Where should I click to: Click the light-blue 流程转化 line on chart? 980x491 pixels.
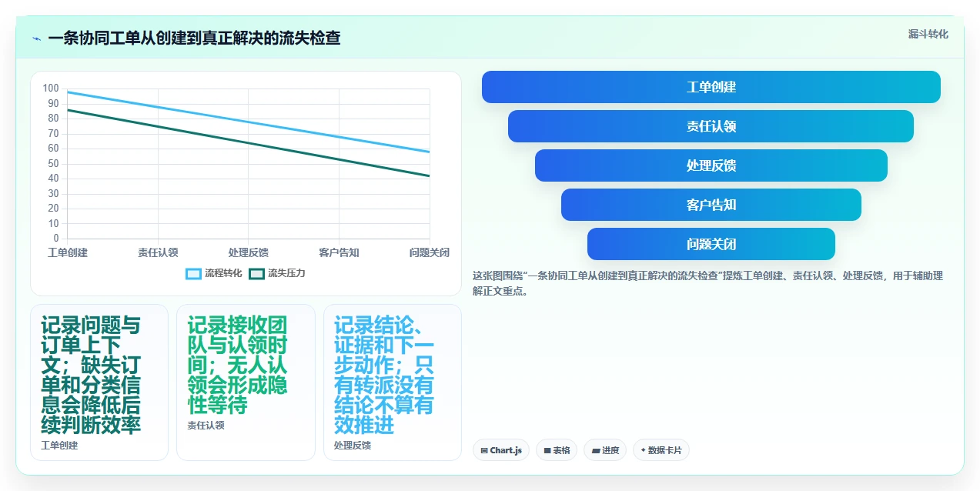(249, 122)
